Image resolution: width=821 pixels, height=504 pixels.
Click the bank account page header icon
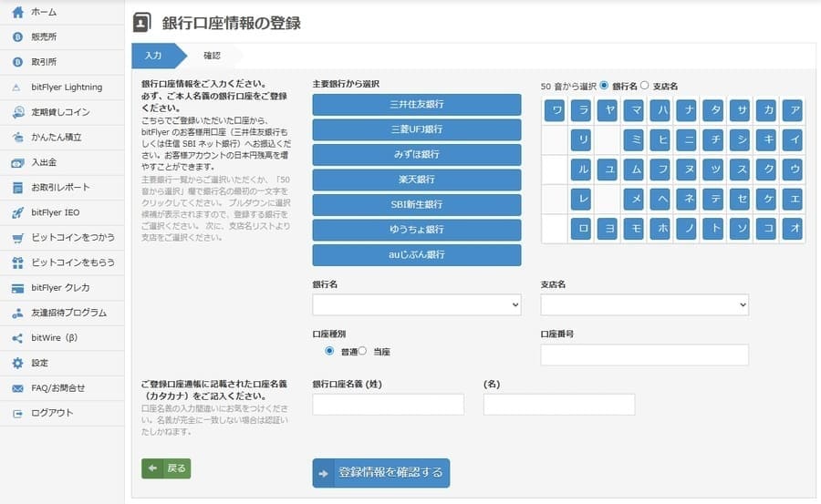point(142,23)
